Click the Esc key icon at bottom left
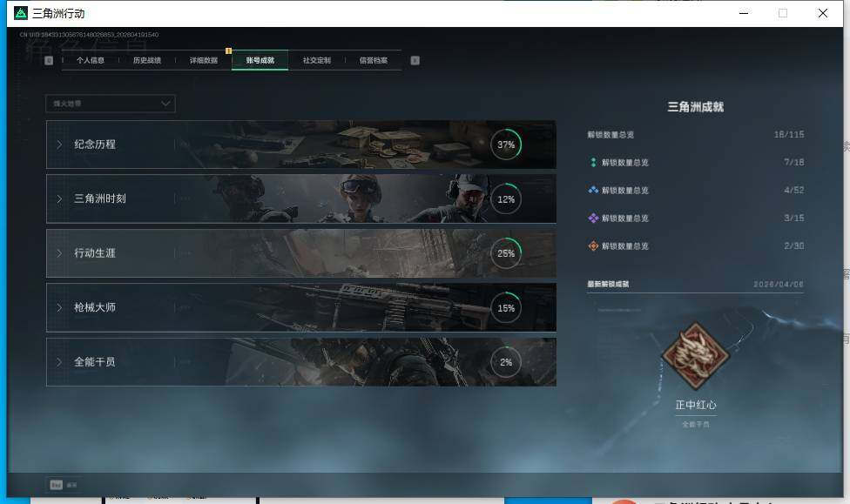 (57, 485)
